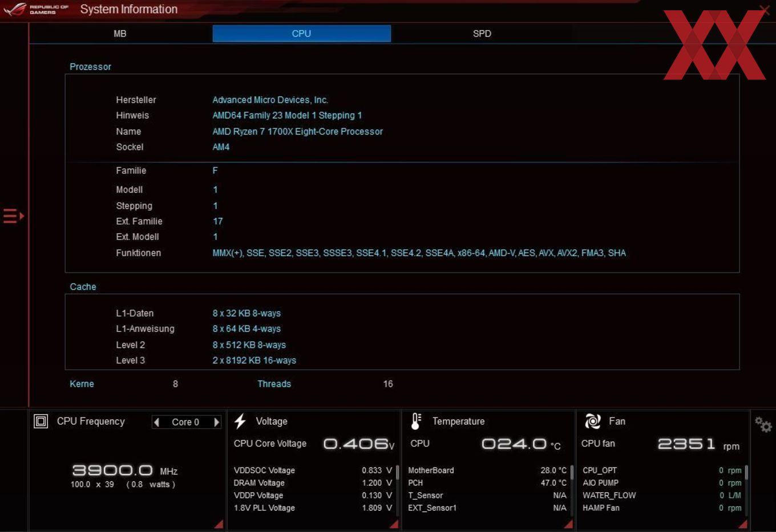Expand the Fan panel corner triangle
The width and height of the screenshot is (776, 532).
tap(743, 524)
